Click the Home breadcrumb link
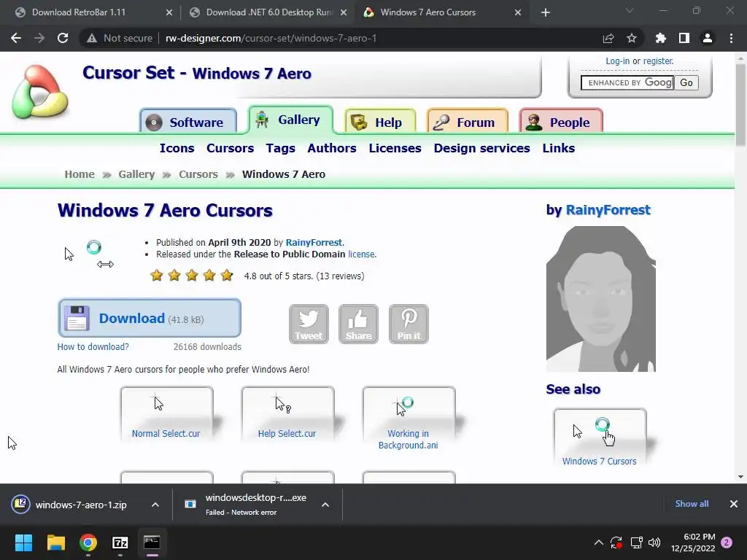The image size is (747, 560). click(x=80, y=174)
